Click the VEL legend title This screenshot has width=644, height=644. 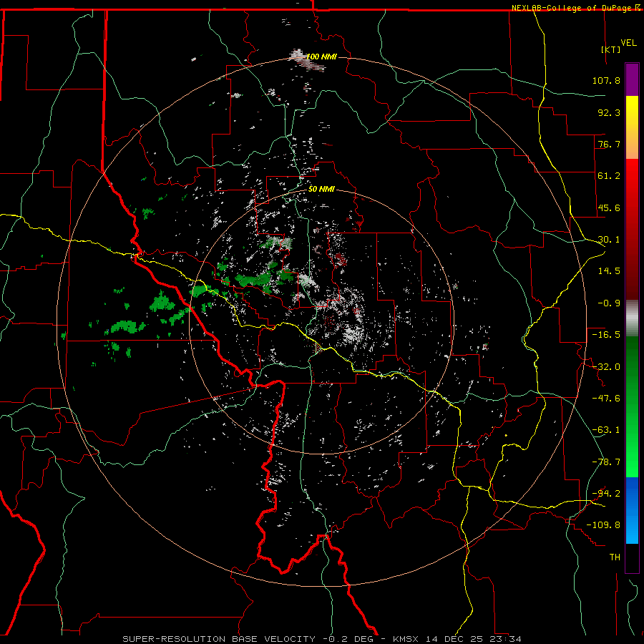pos(628,43)
